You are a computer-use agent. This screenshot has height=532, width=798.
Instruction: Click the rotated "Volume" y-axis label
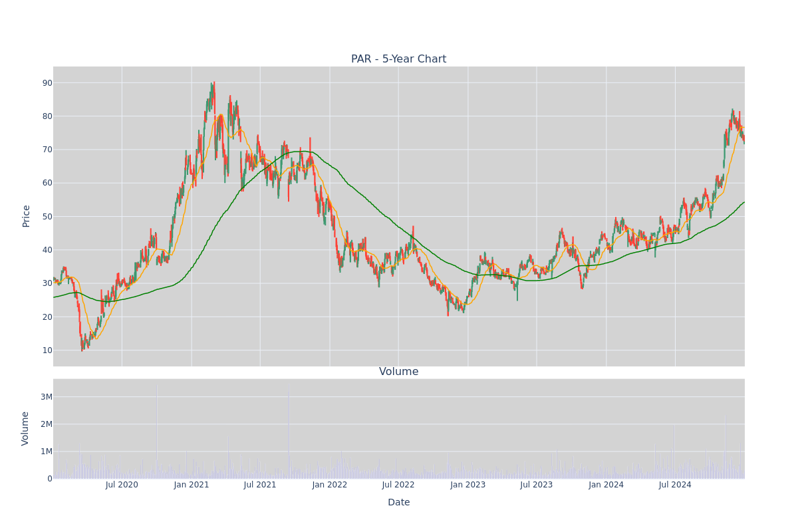[x=27, y=428]
